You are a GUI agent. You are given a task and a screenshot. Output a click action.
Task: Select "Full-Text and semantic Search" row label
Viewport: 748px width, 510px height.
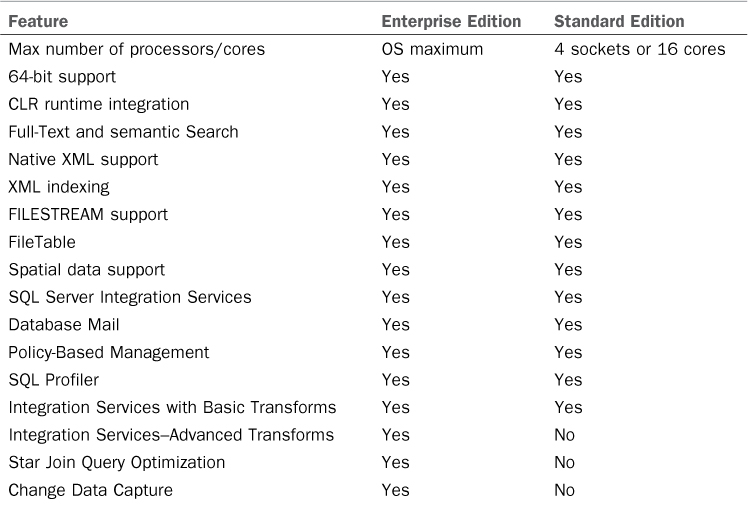(123, 132)
